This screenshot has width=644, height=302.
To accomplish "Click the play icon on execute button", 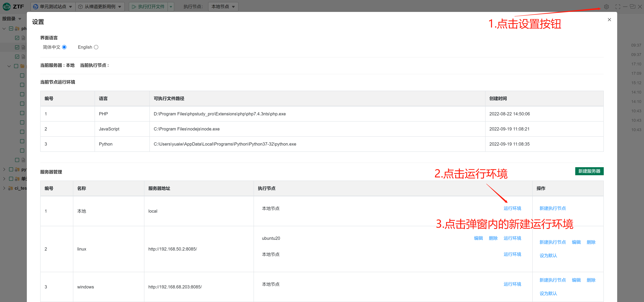I will [x=134, y=7].
